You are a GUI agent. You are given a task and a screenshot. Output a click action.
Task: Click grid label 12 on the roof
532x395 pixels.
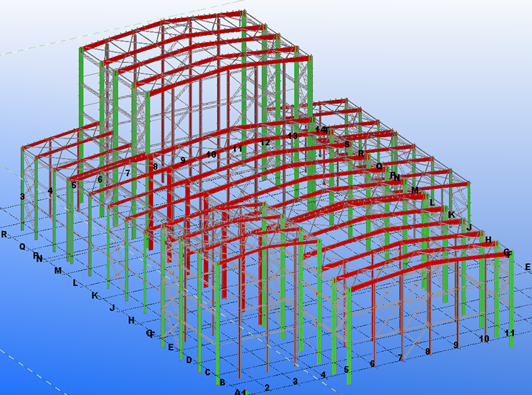coord(265,142)
